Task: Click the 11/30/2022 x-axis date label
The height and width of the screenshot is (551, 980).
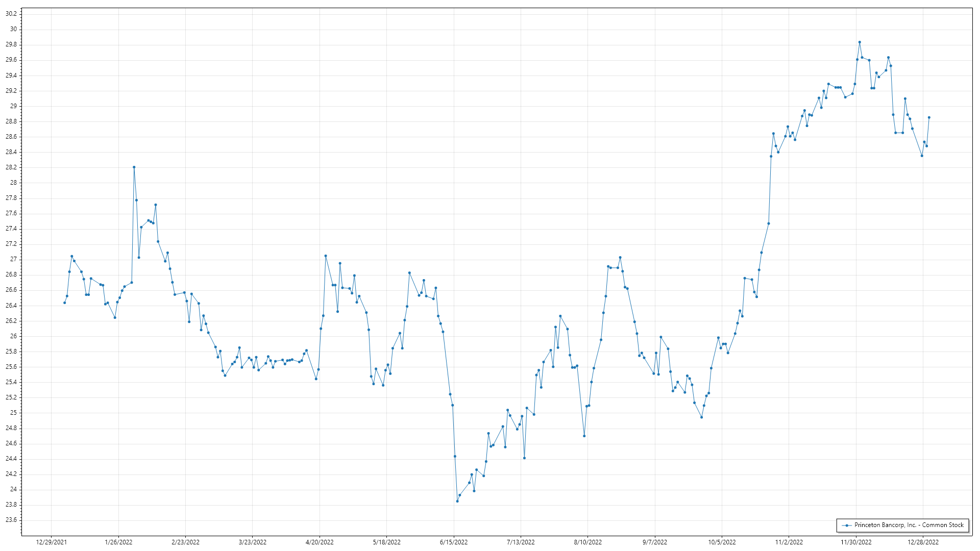Action: [x=856, y=542]
